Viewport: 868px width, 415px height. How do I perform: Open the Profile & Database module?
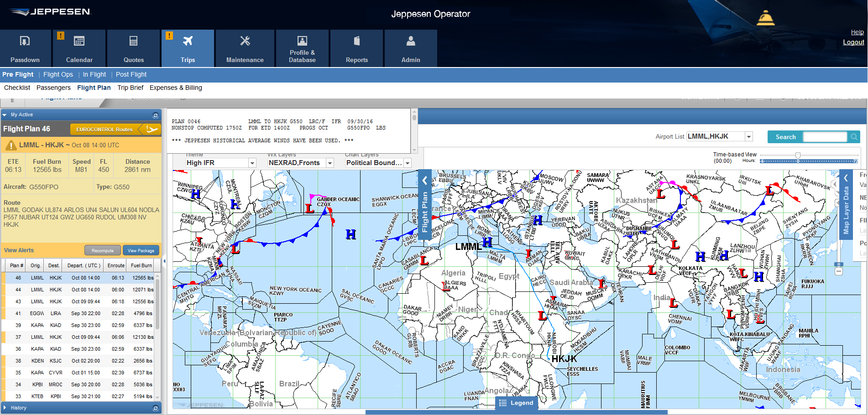click(302, 48)
